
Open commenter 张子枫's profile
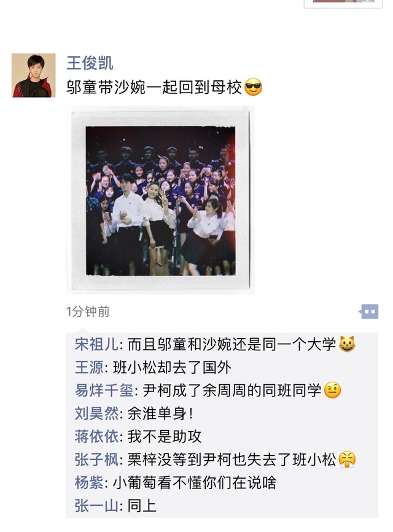pos(96,460)
